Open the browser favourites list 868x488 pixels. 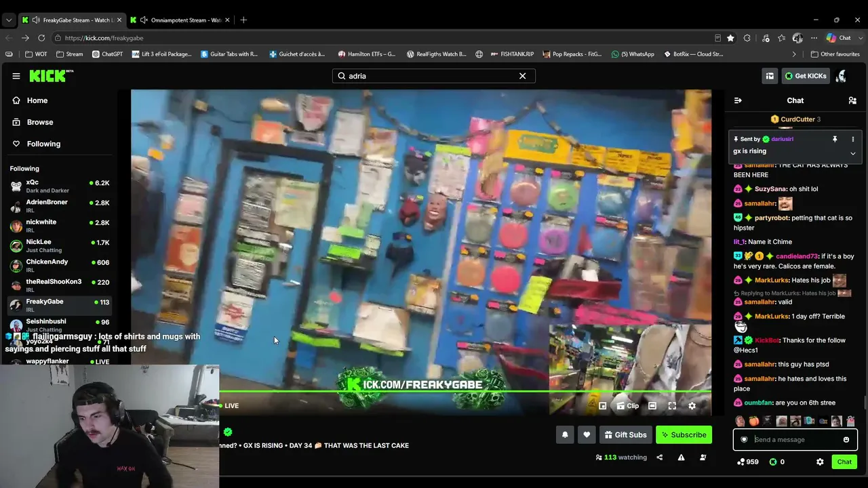782,38
